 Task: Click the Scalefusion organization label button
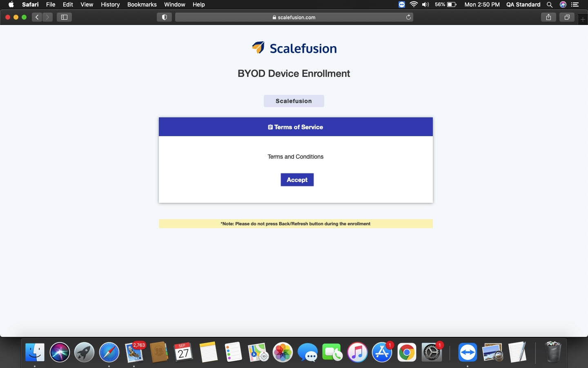click(x=294, y=101)
